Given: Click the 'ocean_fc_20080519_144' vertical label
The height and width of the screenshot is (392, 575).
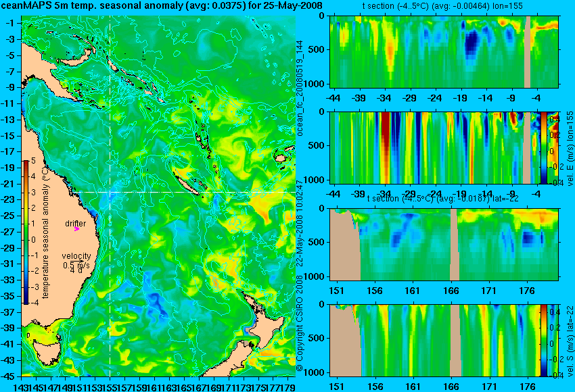Looking at the screenshot, I should point(300,89).
